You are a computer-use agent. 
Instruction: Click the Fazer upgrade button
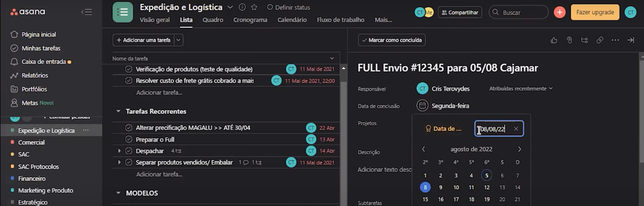[x=595, y=12]
